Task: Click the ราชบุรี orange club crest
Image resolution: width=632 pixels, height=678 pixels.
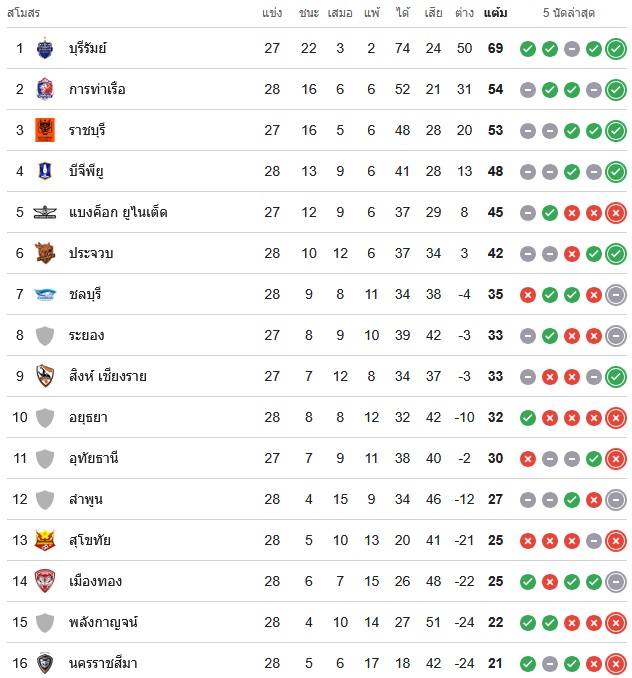Action: tap(45, 130)
